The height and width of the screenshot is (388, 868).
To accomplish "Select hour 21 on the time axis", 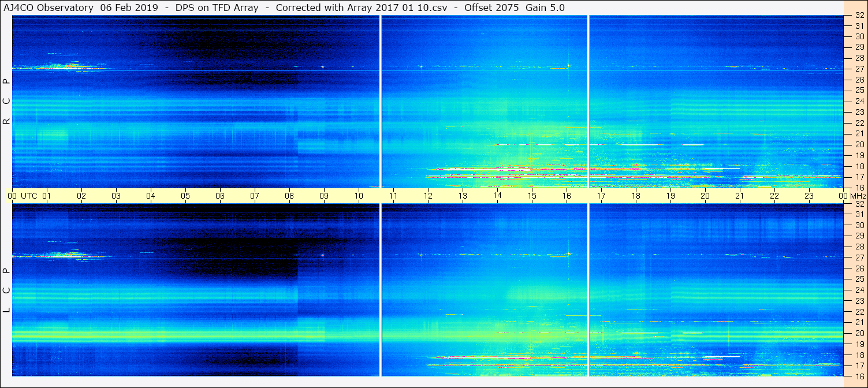I will 740,196.
